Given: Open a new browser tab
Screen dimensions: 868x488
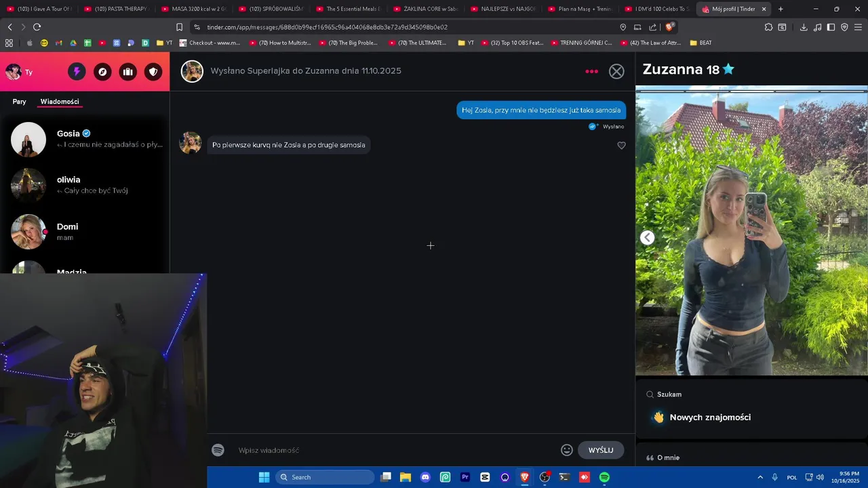Looking at the screenshot, I should 781,9.
